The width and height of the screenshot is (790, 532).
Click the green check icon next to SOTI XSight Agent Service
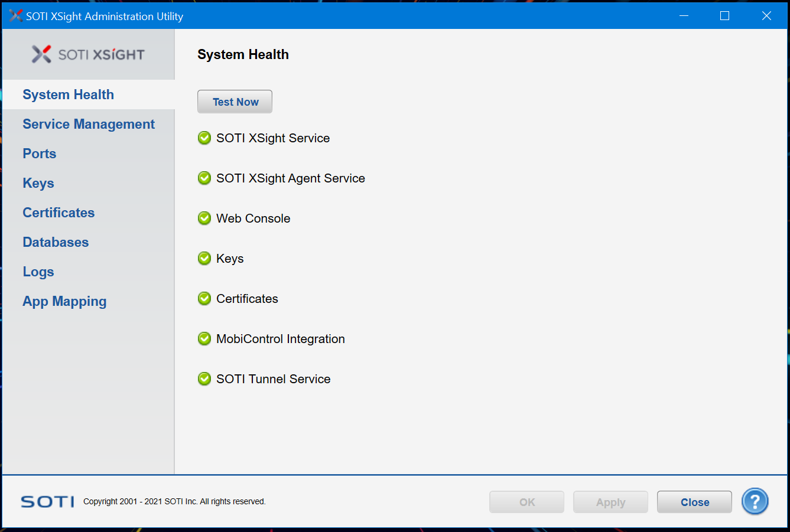pos(204,178)
